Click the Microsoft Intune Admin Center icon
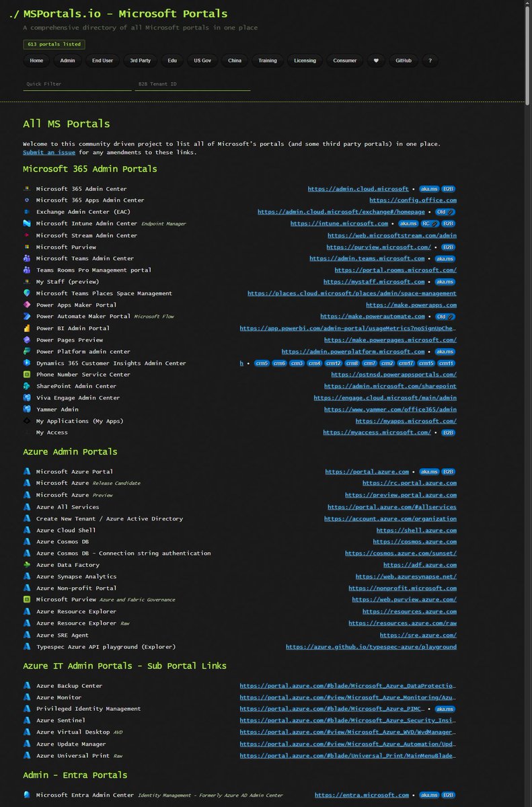Screen dimensions: 532x807 pyautogui.click(x=27, y=223)
